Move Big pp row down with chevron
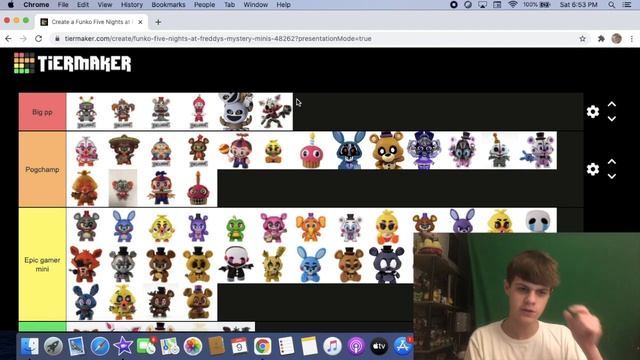Viewport: 640px width, 360px height. point(611,119)
